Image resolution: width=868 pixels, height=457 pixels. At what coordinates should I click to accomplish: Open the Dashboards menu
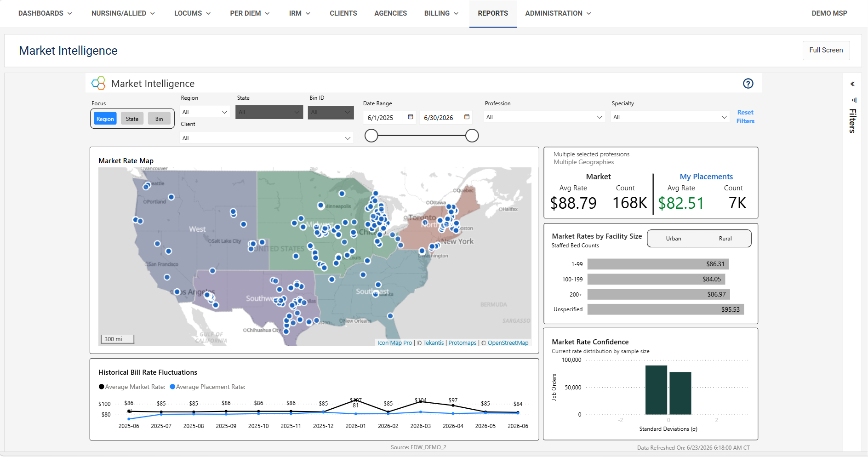point(45,13)
